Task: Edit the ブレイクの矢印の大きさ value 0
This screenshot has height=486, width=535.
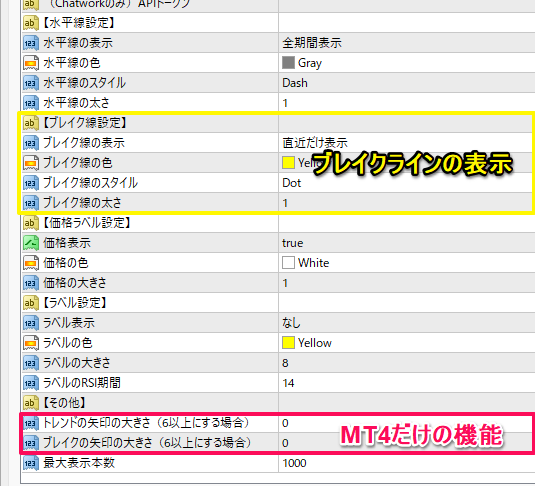Action: click(285, 443)
